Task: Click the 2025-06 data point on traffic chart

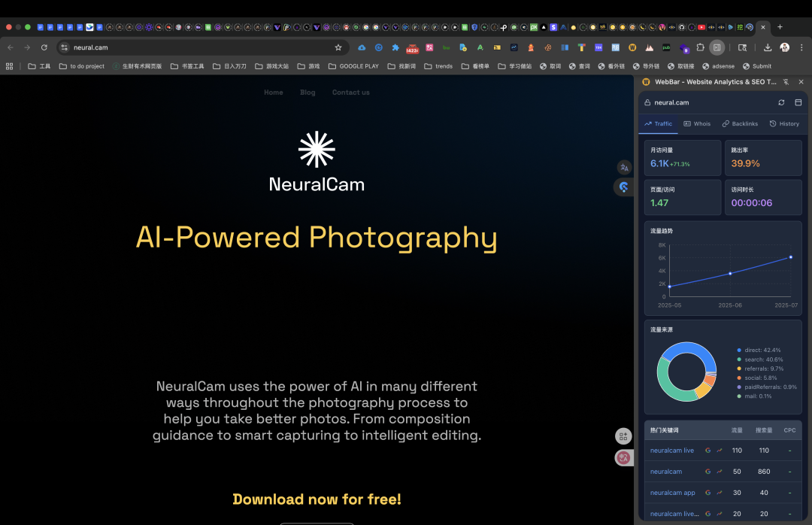Action: (x=730, y=273)
